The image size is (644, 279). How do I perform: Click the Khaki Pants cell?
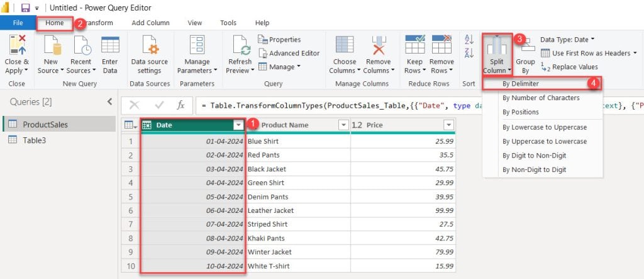298,238
